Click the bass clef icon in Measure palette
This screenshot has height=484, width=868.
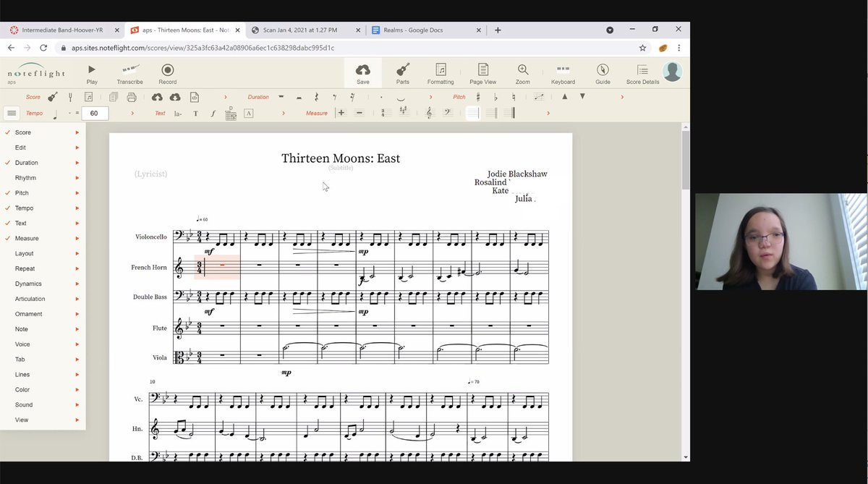click(448, 113)
